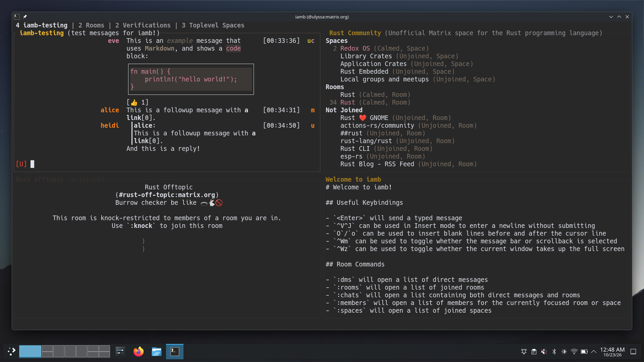The width and height of the screenshot is (644, 362).
Task: Select the Rust Blog - RSS Feed room
Action: [x=377, y=164]
